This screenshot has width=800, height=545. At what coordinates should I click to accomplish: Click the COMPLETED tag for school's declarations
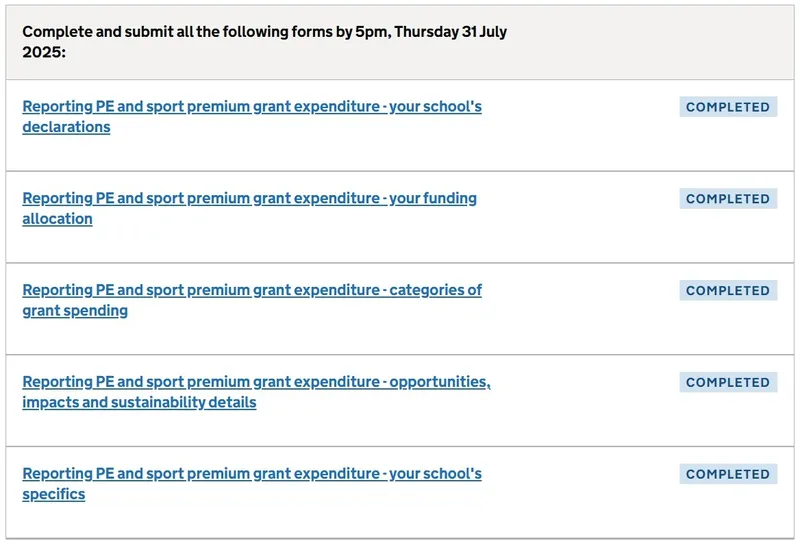click(x=728, y=107)
